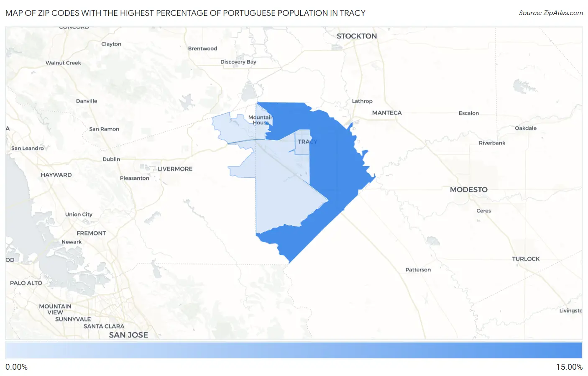
Task: Click the SANTA CLARA city label
Action: point(104,326)
